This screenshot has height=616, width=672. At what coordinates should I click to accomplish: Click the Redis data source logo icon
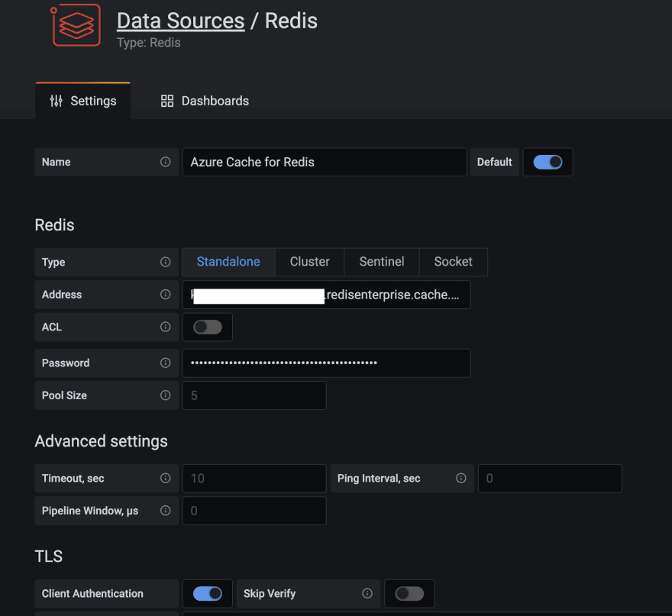[x=76, y=25]
